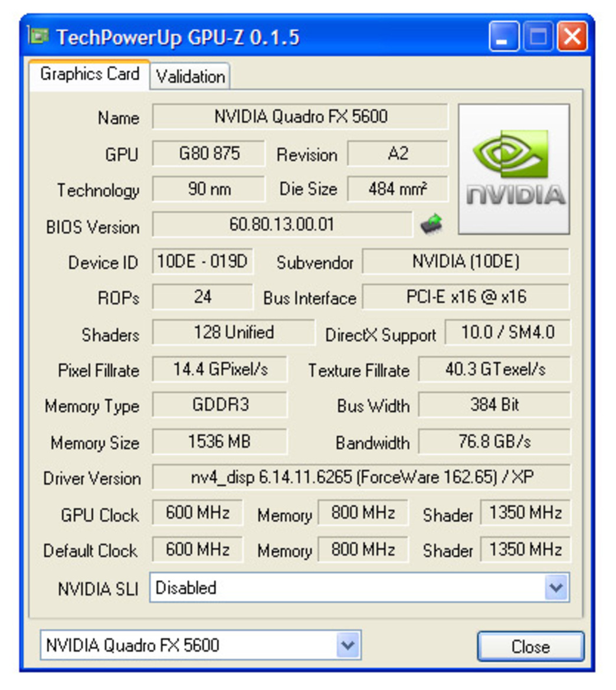Screen dimensions: 616x690
Task: Click the BIOS Version label
Action: tap(93, 227)
